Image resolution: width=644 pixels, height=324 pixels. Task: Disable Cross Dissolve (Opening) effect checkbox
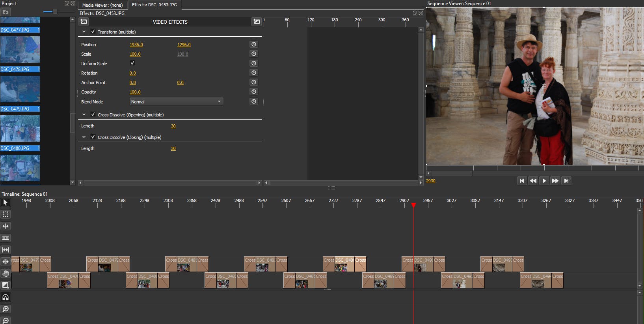[93, 114]
